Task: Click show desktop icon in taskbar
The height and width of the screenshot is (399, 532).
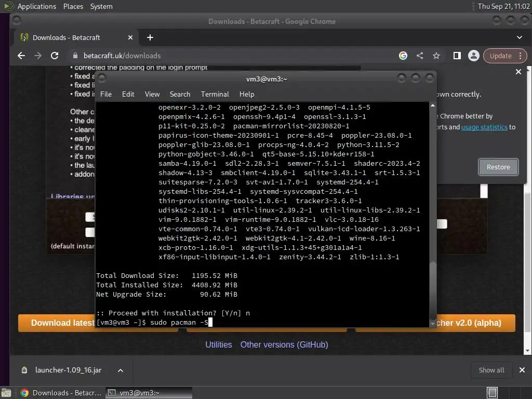Action: (6, 393)
